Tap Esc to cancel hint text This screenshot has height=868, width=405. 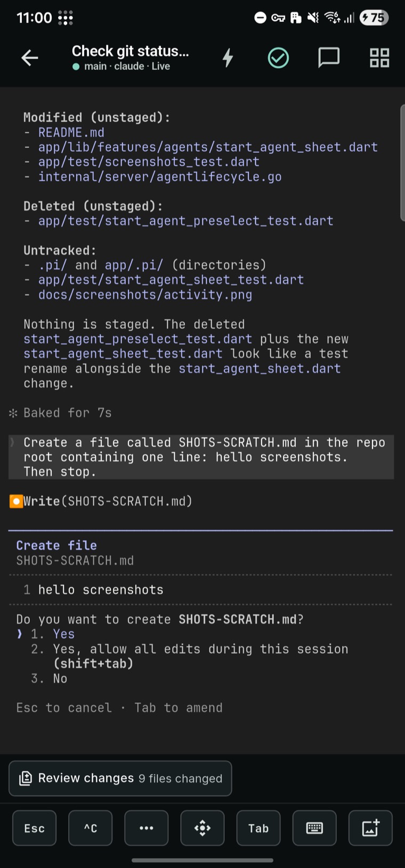64,708
